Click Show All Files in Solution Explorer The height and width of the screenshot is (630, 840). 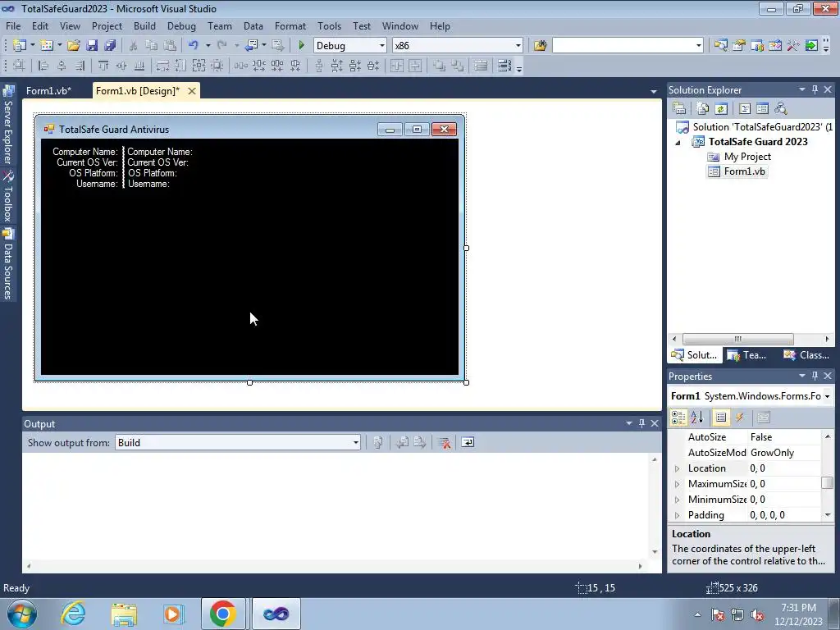click(703, 109)
